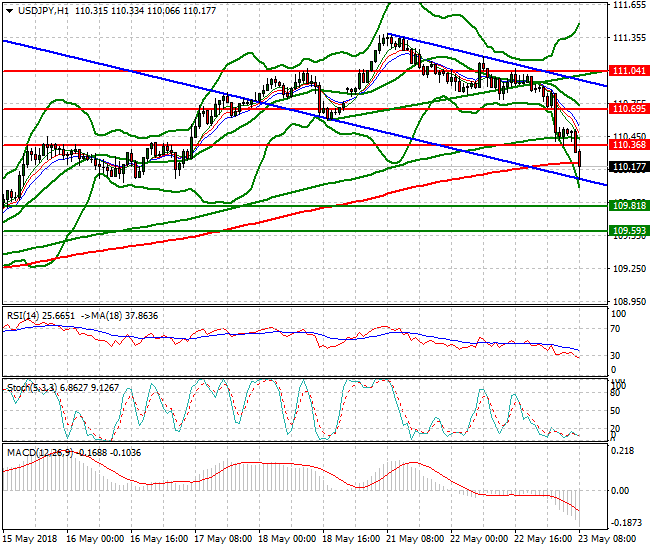The image size is (650, 550).
Task: Click the 23 May 08:00 time axis label
Action: [607, 539]
